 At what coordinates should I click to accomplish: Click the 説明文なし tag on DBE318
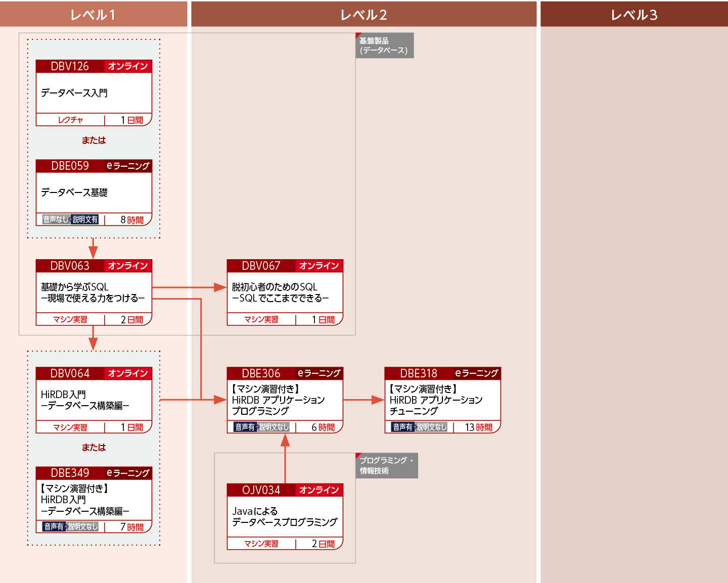pyautogui.click(x=432, y=427)
